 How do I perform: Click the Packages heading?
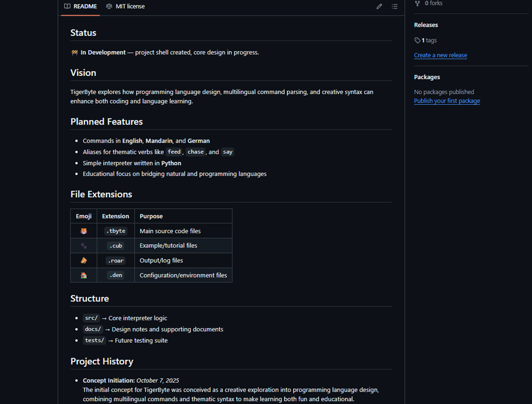[x=427, y=77]
